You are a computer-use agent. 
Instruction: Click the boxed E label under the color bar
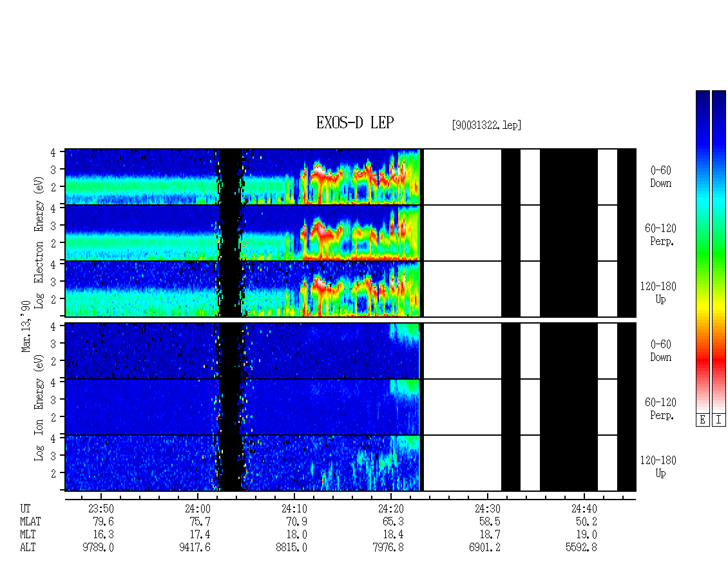click(x=702, y=420)
